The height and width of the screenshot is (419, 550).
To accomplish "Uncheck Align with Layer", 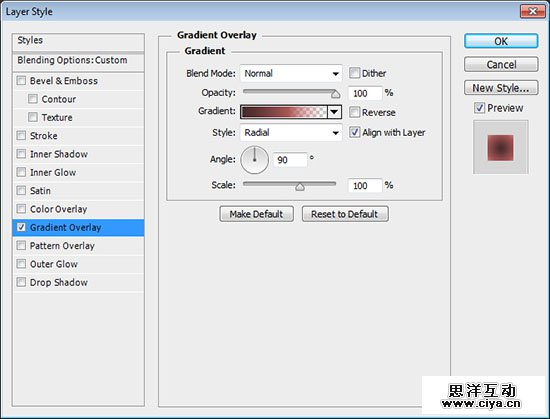I will click(x=354, y=132).
